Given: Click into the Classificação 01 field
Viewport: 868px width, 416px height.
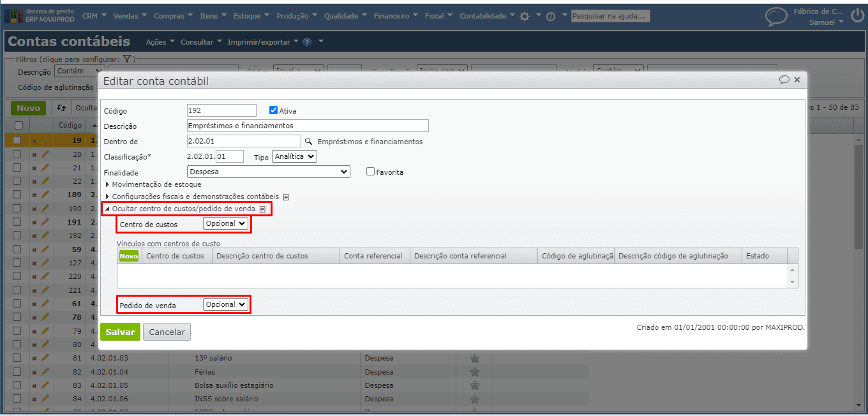Looking at the screenshot, I should [x=230, y=156].
